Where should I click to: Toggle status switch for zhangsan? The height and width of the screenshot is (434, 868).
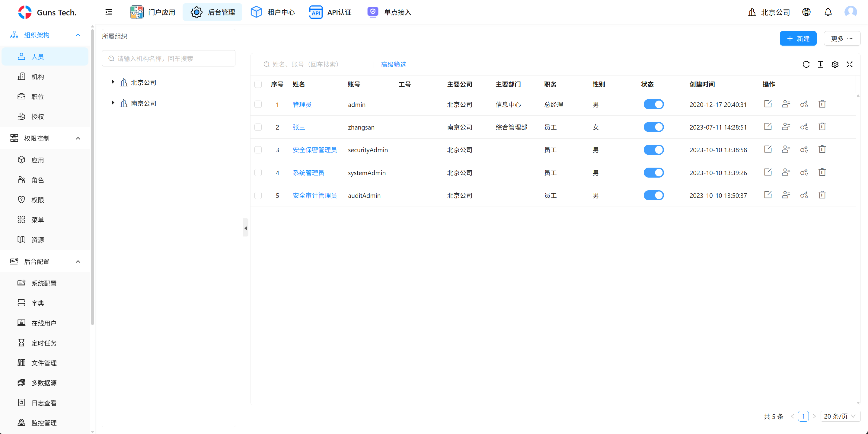click(x=654, y=127)
